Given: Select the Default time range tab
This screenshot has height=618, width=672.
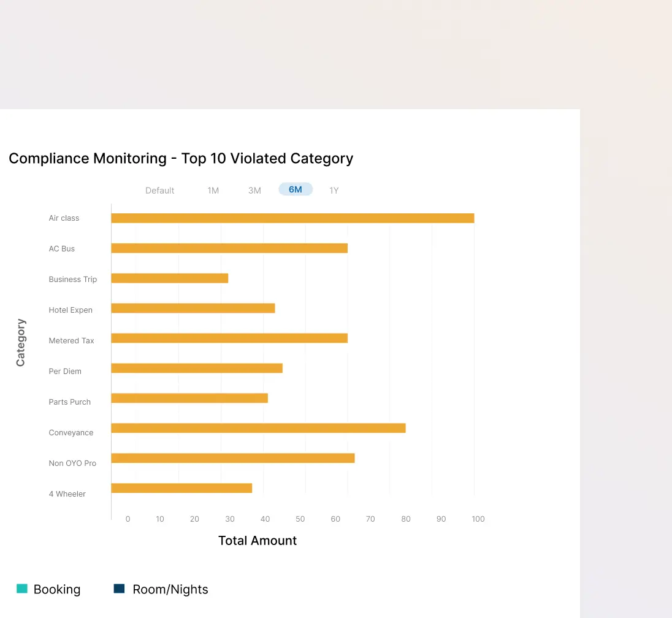Looking at the screenshot, I should [x=159, y=191].
